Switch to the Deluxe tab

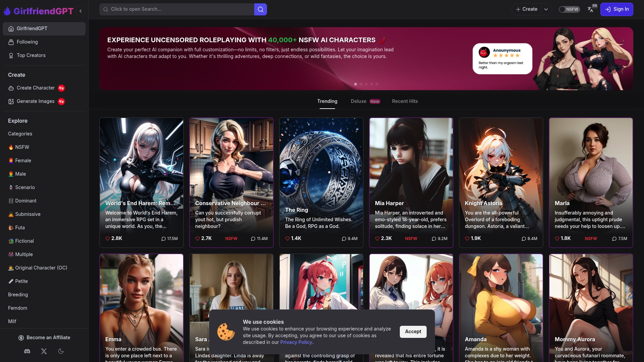pos(365,101)
